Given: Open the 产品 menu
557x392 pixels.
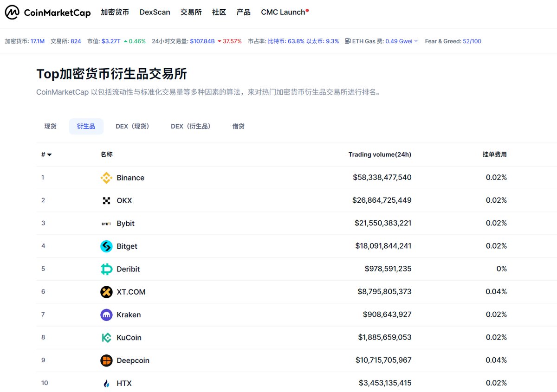Looking at the screenshot, I should point(243,13).
